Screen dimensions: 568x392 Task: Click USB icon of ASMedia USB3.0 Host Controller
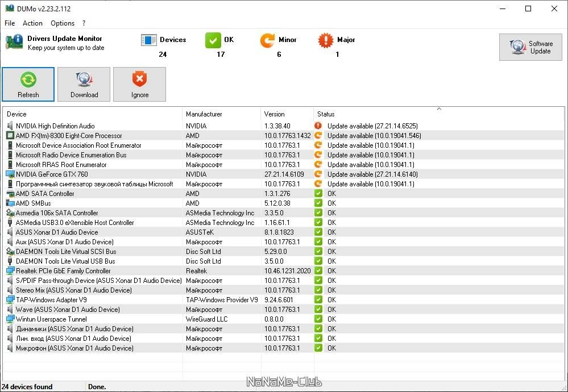click(x=10, y=223)
